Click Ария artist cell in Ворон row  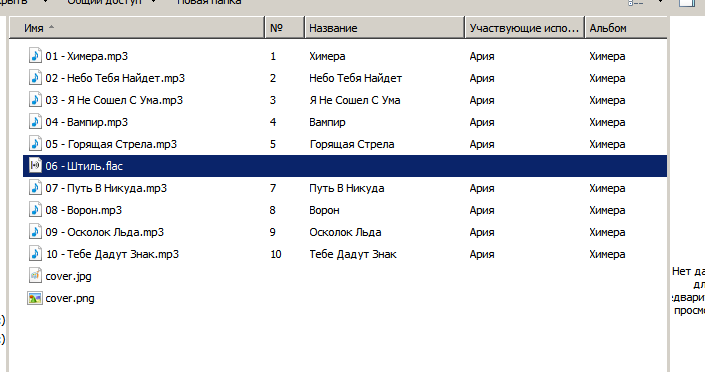[x=482, y=211]
